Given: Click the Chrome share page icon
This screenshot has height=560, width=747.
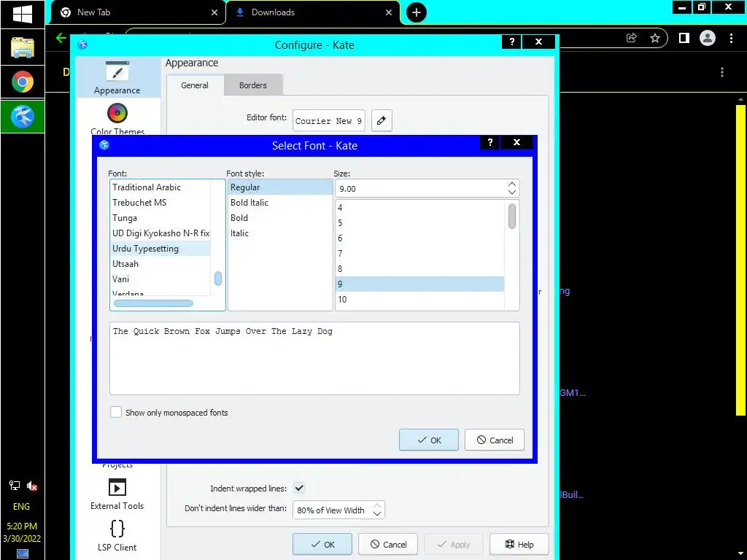Looking at the screenshot, I should (632, 38).
